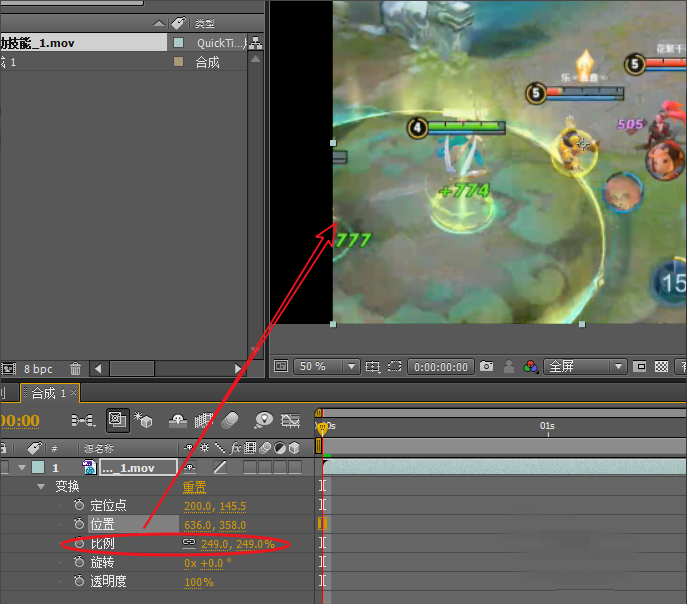
Task: Switch to the 合成 1 timeline tab
Action: pyautogui.click(x=48, y=393)
